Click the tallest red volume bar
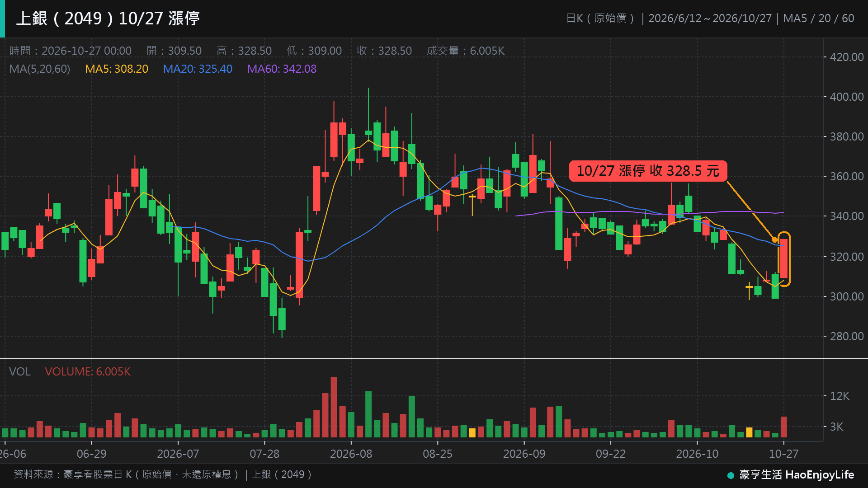 (334, 407)
